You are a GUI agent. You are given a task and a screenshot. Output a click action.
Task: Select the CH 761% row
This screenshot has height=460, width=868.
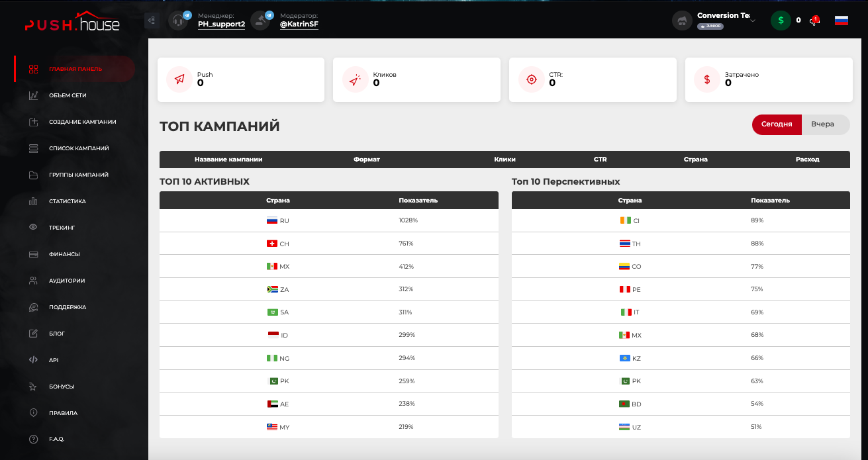329,244
